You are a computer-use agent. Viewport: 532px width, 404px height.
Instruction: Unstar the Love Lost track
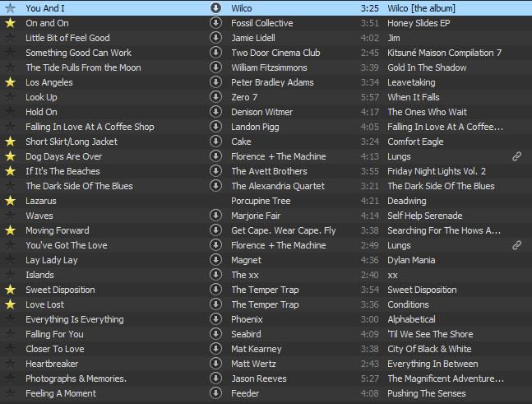coord(11,304)
